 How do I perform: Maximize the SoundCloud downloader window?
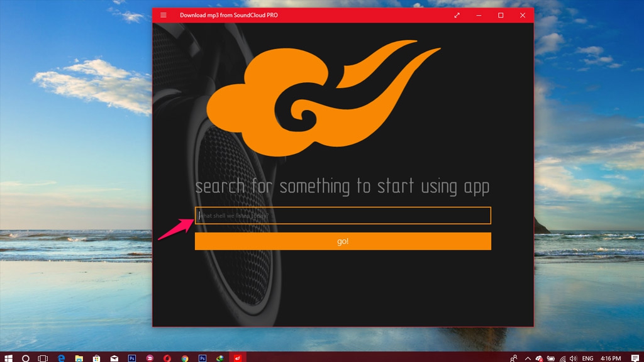tap(501, 15)
